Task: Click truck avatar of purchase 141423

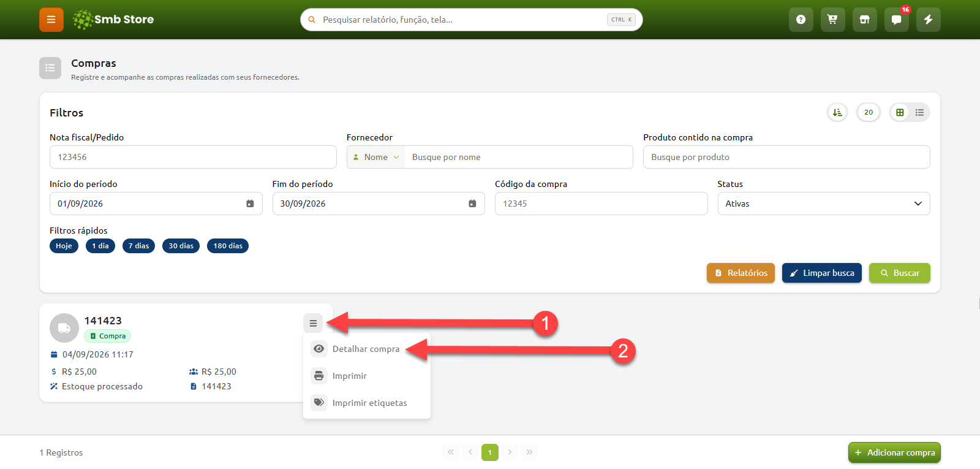Action: coord(64,328)
